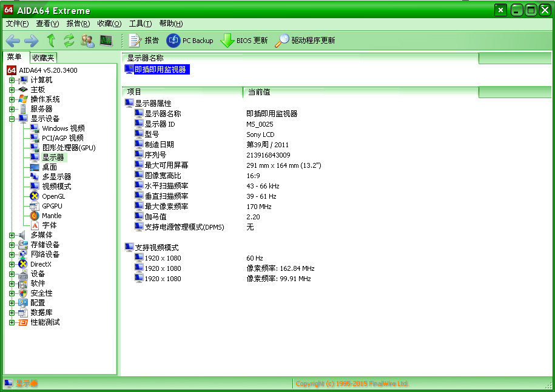
Task: Click the 性能测试 benchmark icon
Action: 22,322
